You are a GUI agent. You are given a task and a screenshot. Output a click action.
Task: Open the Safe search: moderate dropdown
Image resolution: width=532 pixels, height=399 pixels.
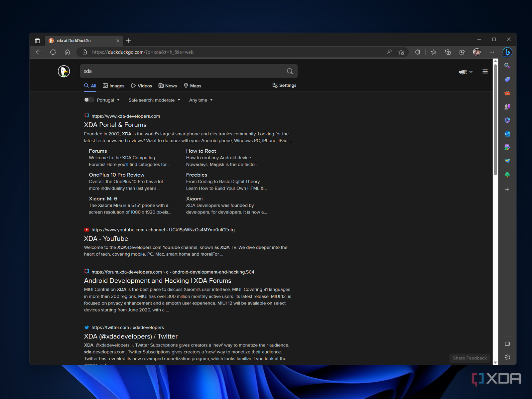pos(154,100)
